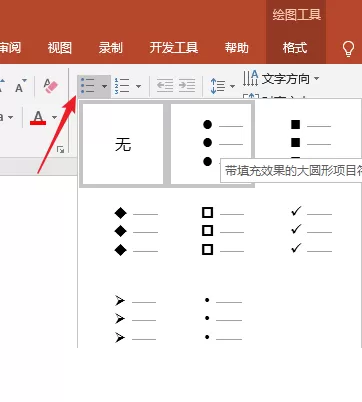
Task: Click the 文字方向 text direction button
Action: point(276,79)
